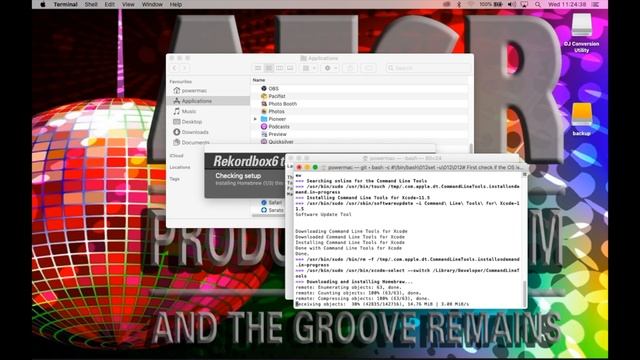640x360 pixels.
Task: Expand the Pioneer folder
Action: pos(256,119)
